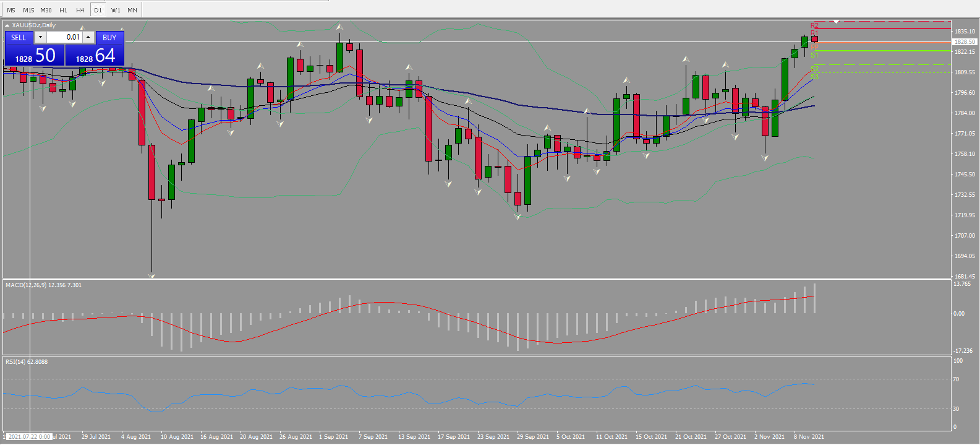The height and width of the screenshot is (445, 980).
Task: Increase lot volume with up arrow
Action: tap(88, 37)
